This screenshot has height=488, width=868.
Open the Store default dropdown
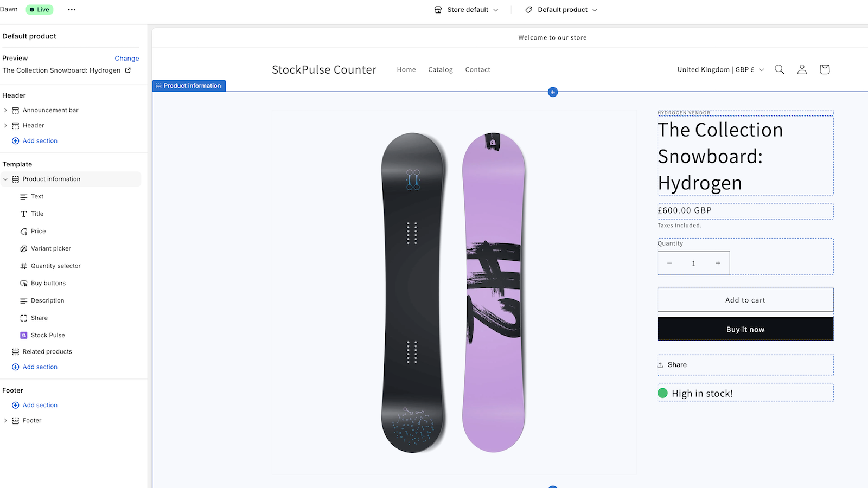point(467,10)
